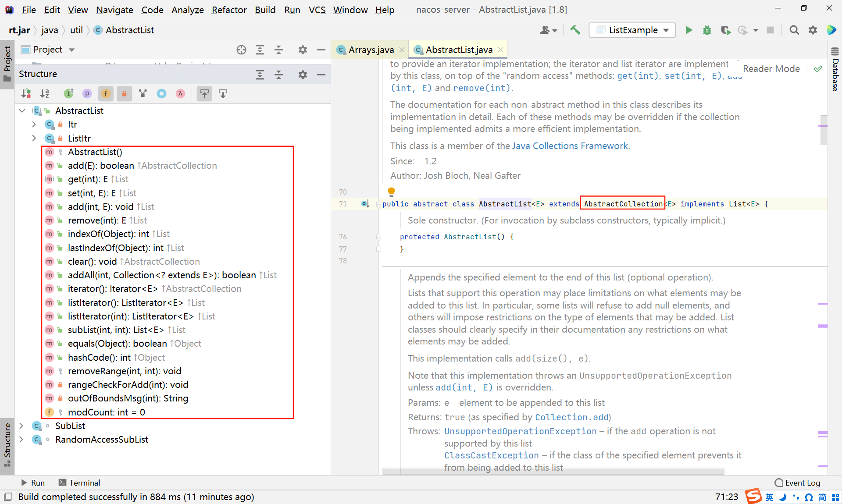This screenshot has height=504, width=842.
Task: Open the Java Collections Framework link
Action: pyautogui.click(x=570, y=146)
